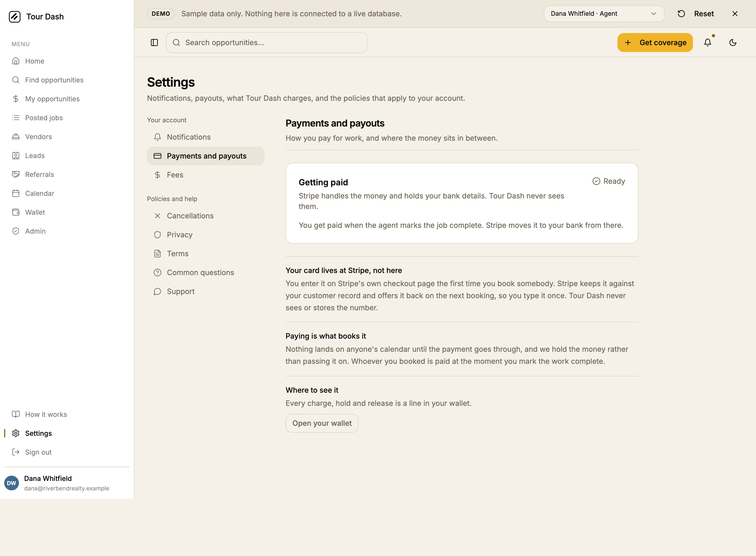Image resolution: width=756 pixels, height=556 pixels.
Task: Open the Fees settings section
Action: click(206, 175)
